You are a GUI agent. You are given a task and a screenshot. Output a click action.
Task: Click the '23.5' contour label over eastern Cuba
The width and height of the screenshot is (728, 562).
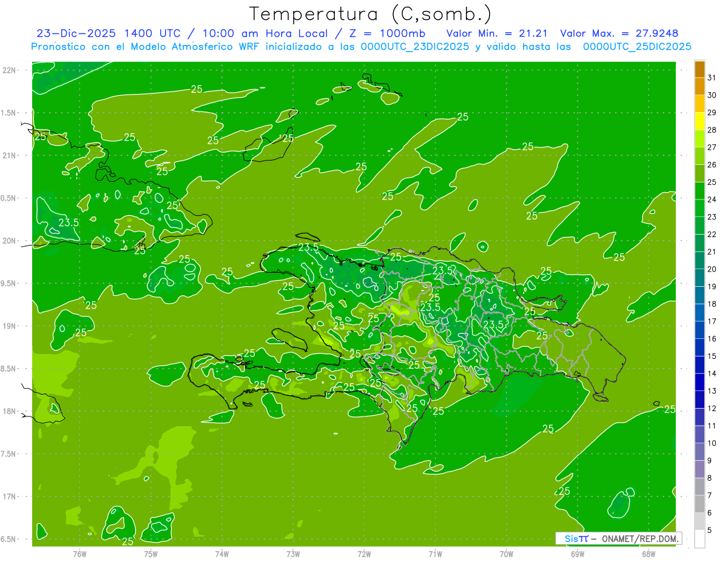coord(69,222)
